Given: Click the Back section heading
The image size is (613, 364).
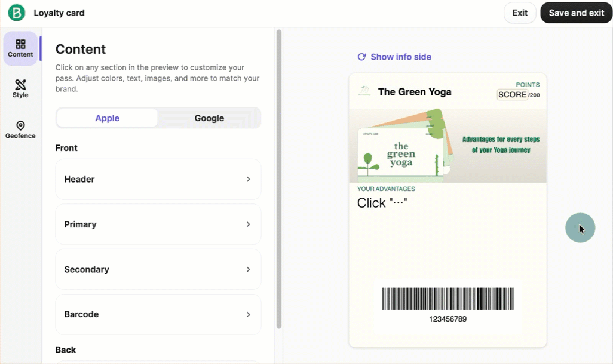Looking at the screenshot, I should (66, 350).
